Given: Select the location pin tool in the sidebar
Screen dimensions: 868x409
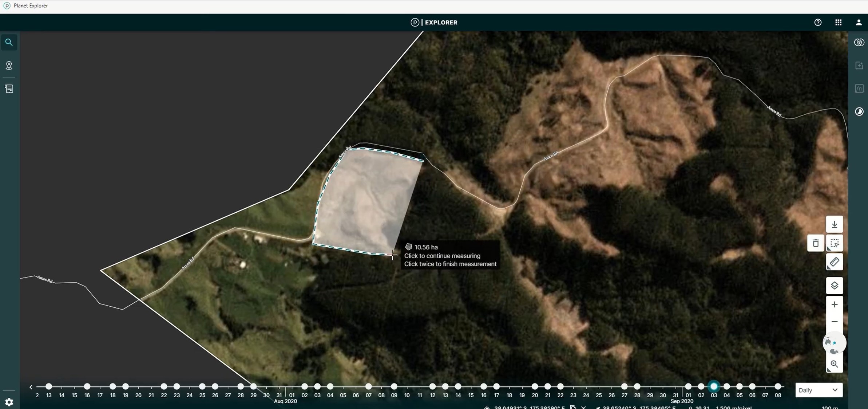Looking at the screenshot, I should coord(9,66).
